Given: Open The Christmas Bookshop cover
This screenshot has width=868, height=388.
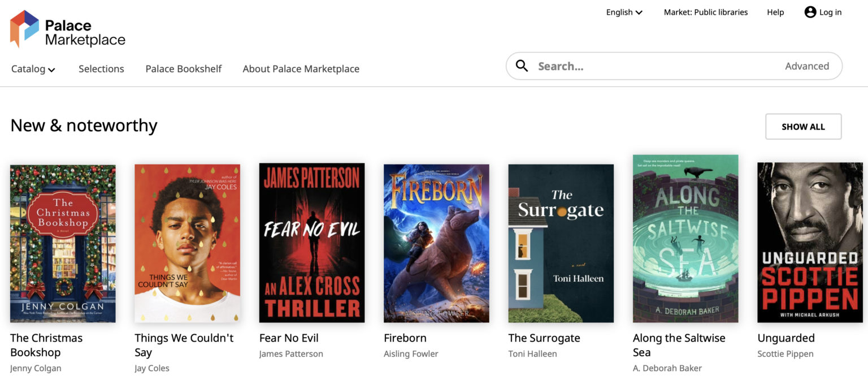Looking at the screenshot, I should 63,243.
